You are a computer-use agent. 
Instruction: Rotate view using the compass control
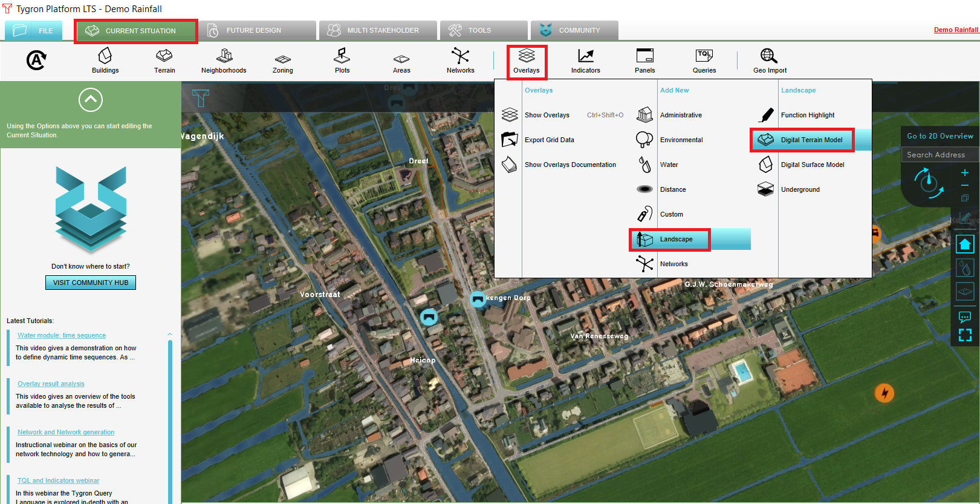click(x=928, y=183)
